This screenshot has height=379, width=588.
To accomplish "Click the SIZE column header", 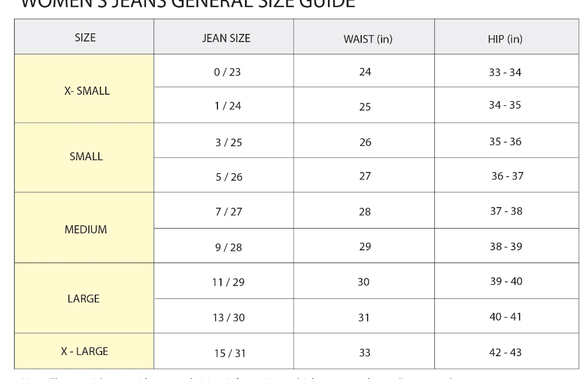I will click(85, 39).
